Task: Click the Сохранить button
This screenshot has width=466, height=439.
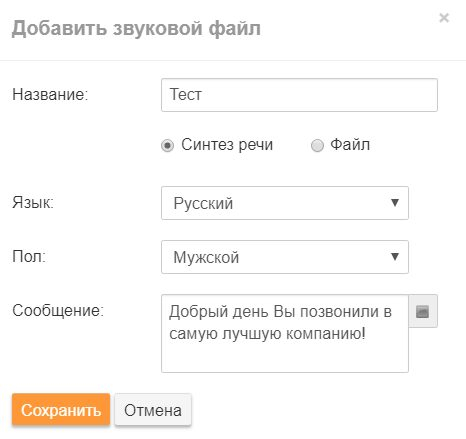Action: click(61, 410)
